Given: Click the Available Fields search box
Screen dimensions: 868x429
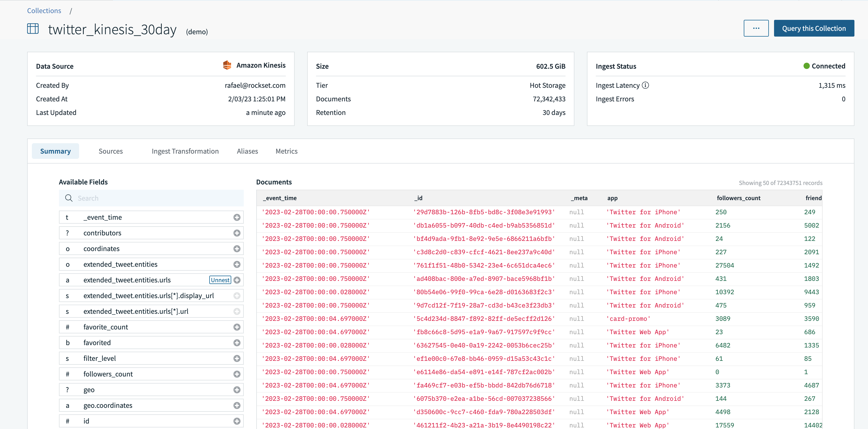Looking at the screenshot, I should (x=155, y=198).
